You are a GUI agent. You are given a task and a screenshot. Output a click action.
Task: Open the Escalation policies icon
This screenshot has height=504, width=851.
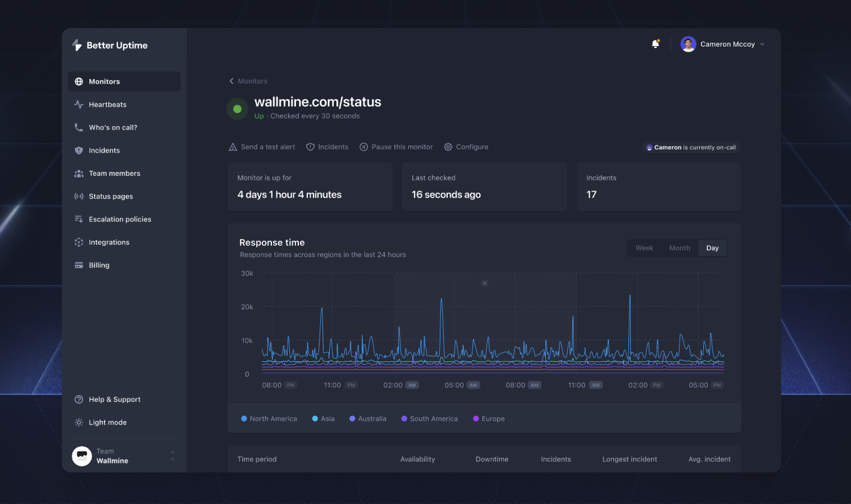79,219
